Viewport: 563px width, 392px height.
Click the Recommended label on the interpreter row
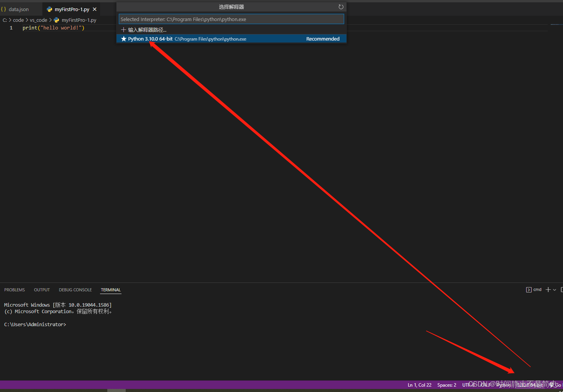[323, 39]
